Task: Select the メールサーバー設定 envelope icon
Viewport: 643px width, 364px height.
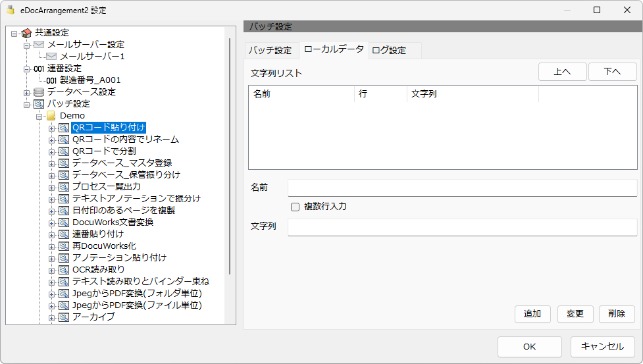Action: click(x=39, y=44)
